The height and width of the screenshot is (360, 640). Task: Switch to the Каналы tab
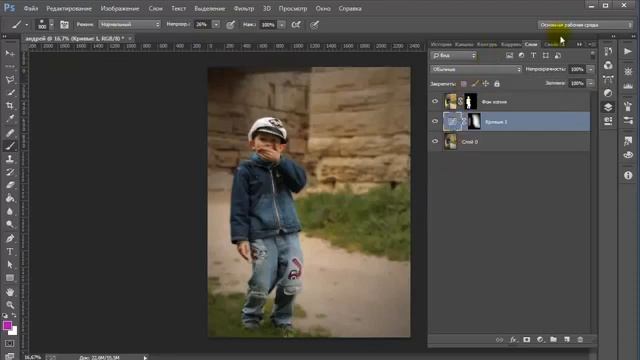click(464, 44)
